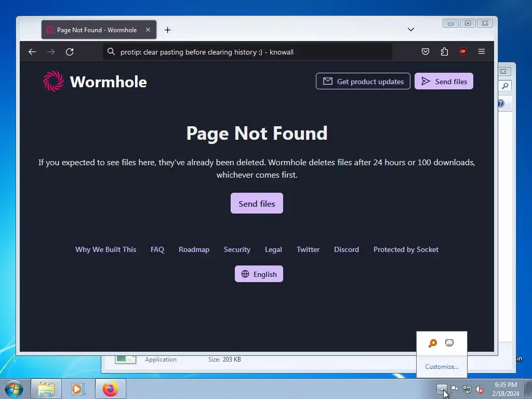
Task: Open the Windows Start button
Action: [14, 389]
